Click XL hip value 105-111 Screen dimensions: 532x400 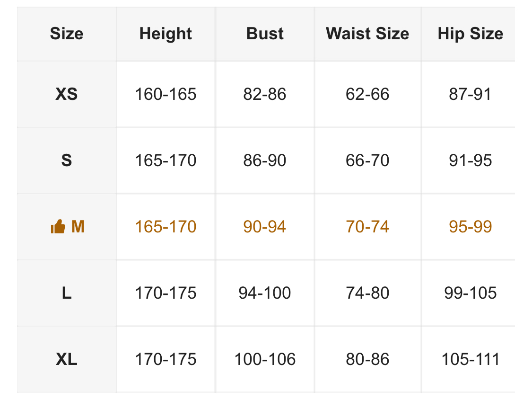tap(470, 359)
